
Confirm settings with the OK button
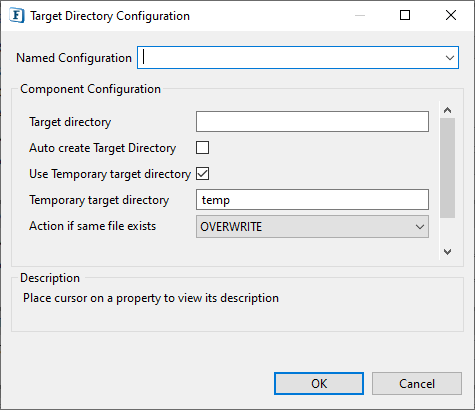319,384
